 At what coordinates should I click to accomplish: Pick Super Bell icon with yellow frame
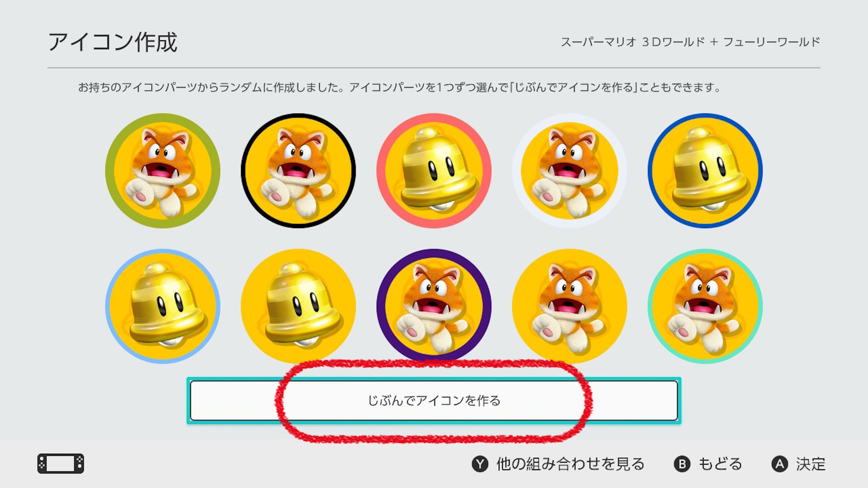[298, 306]
